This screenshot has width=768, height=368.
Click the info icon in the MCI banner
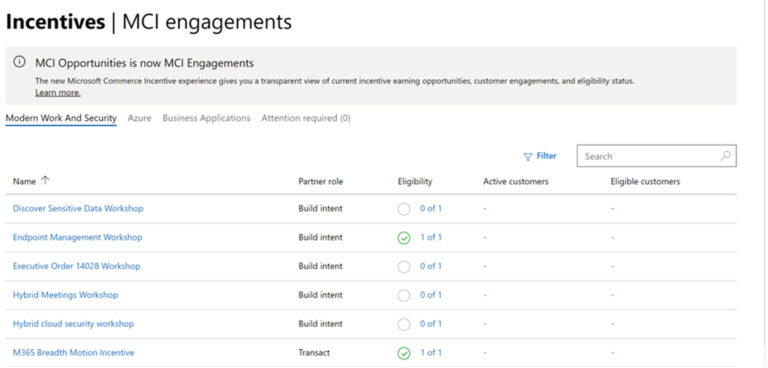(x=19, y=62)
